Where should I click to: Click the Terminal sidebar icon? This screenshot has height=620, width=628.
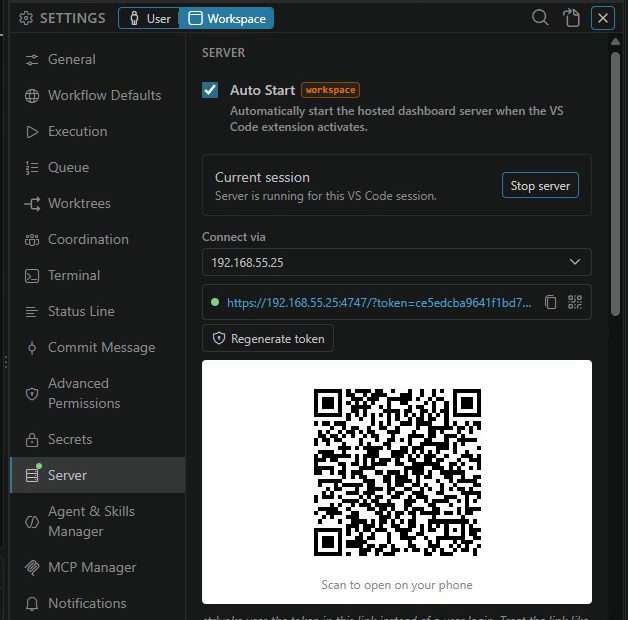tap(32, 276)
